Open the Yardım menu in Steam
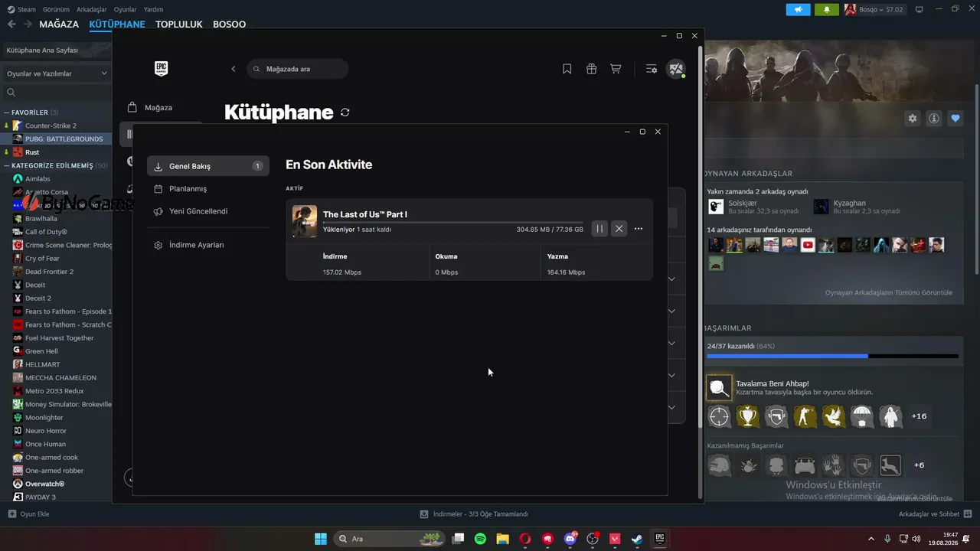Viewport: 980px width, 551px height. pos(153,9)
